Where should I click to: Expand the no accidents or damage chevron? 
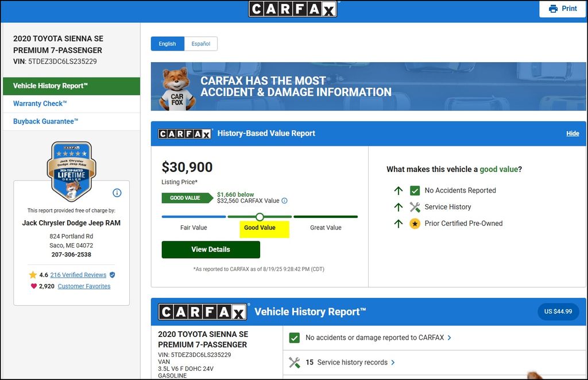[449, 338]
